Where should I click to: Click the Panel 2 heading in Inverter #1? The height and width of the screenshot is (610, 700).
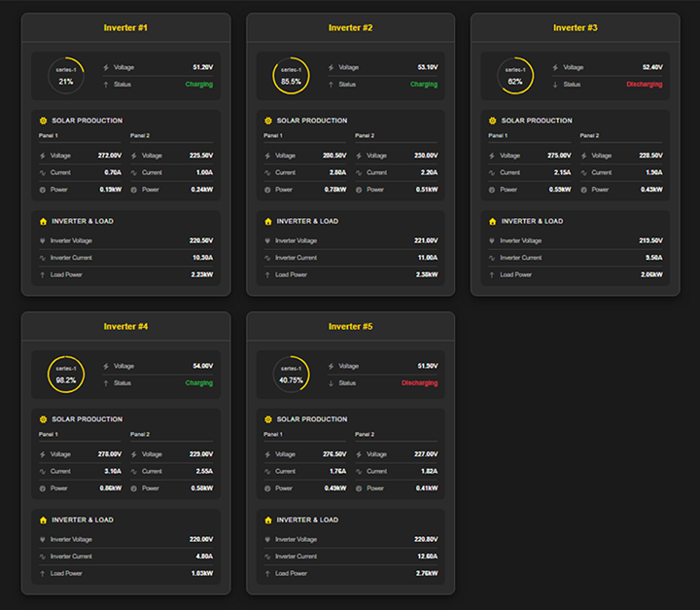click(141, 136)
